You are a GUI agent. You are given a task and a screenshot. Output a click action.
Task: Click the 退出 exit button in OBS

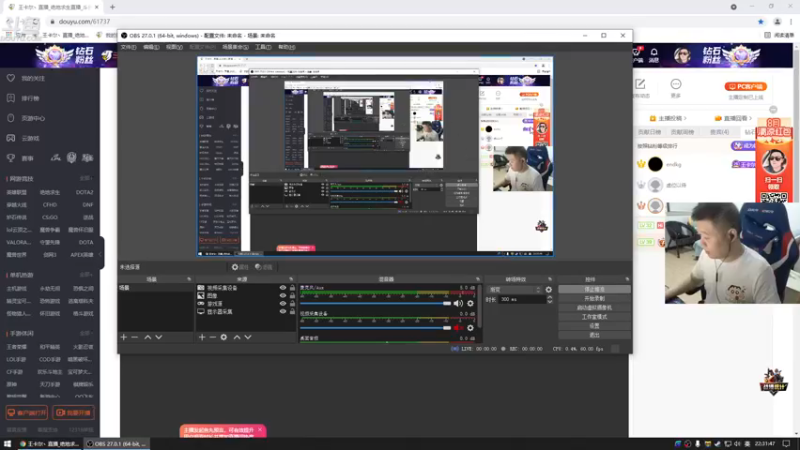pyautogui.click(x=594, y=335)
